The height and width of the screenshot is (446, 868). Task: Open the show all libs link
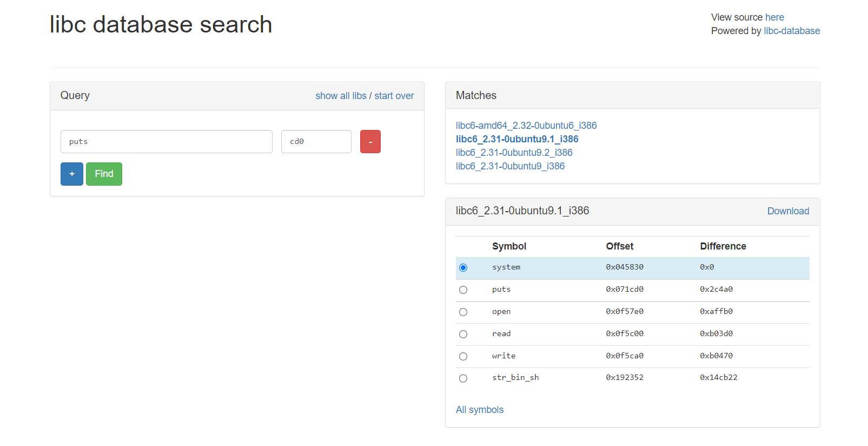[341, 96]
